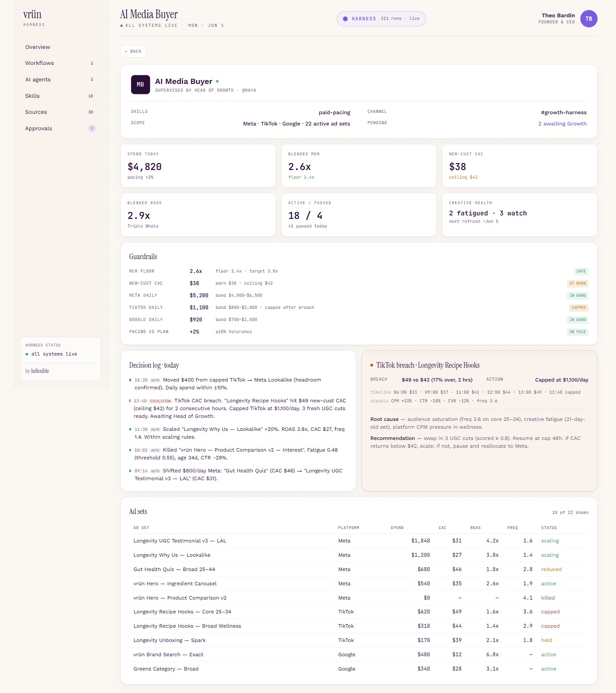
Task: Click the Approvals count badge
Action: click(x=92, y=128)
